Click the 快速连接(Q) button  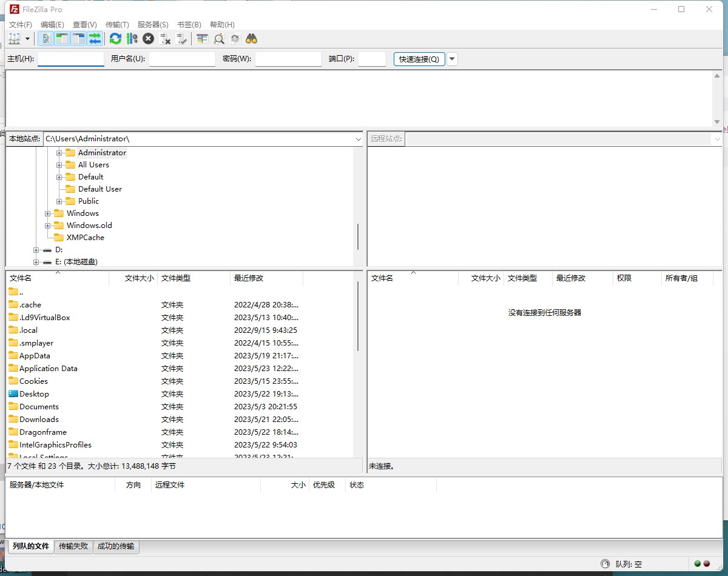point(419,59)
